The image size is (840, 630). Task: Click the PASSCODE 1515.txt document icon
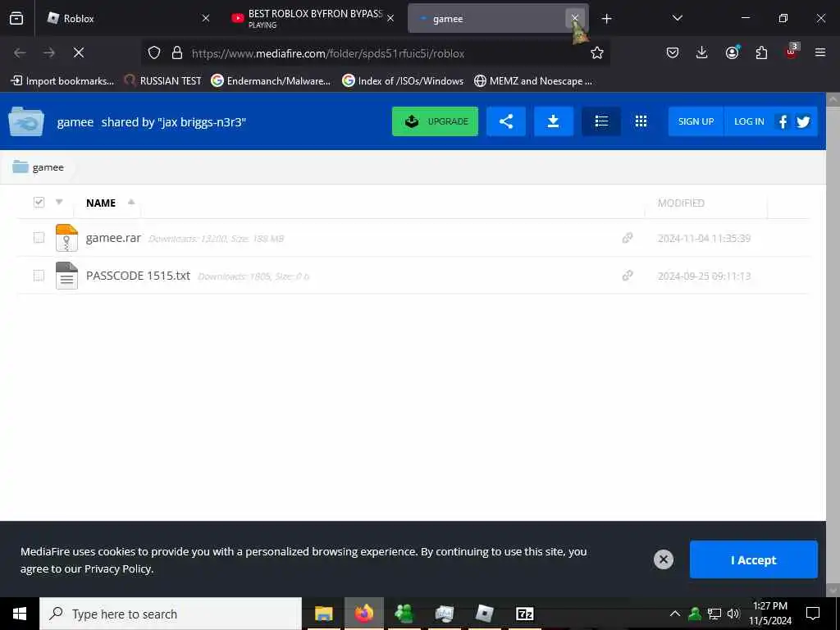66,276
